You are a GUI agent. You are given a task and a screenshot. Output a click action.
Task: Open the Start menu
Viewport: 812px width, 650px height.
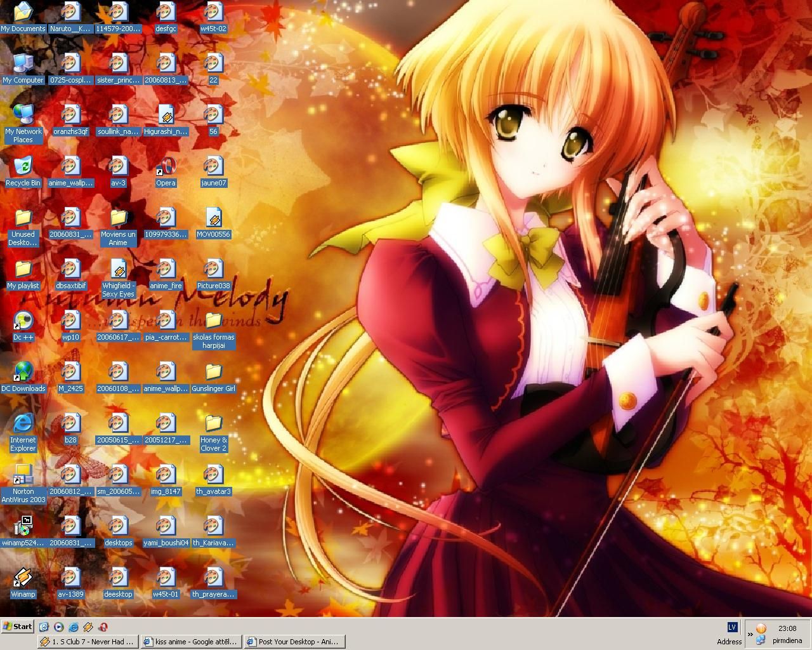18,627
